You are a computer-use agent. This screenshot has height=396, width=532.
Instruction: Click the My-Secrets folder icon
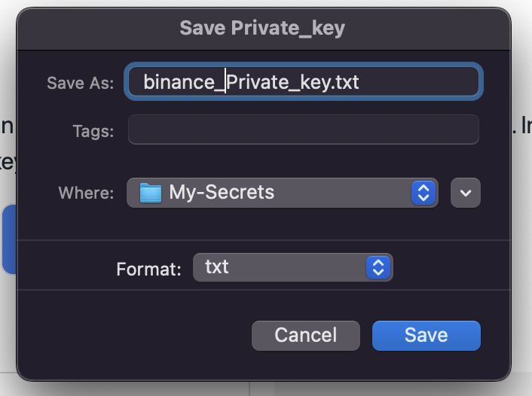coord(150,193)
